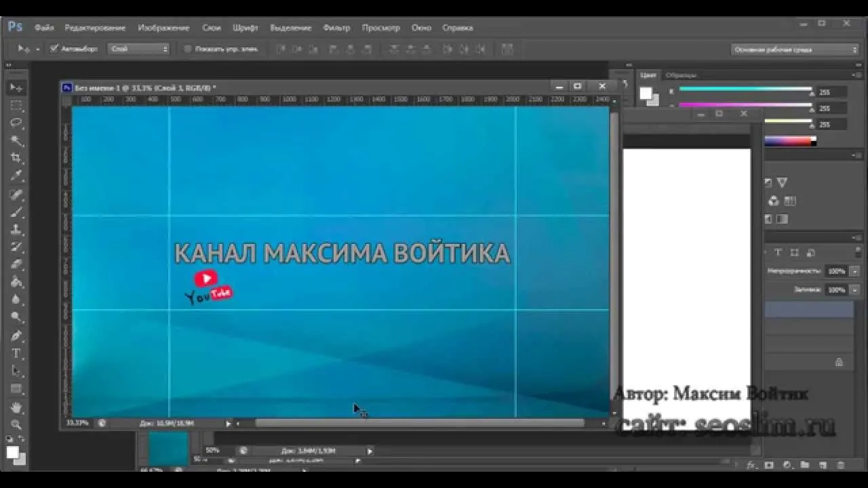868x488 pixels.
Task: Collapse the tools panel with the double arrow
Action: (x=9, y=64)
